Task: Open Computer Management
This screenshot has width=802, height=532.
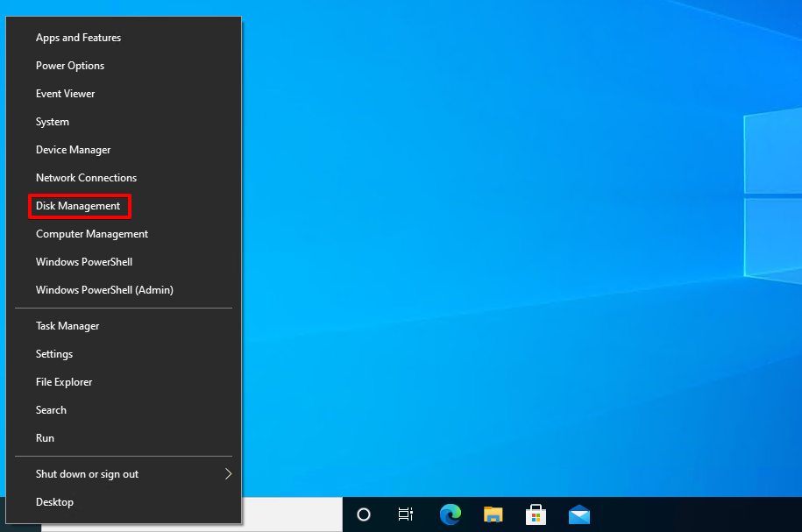Action: pyautogui.click(x=92, y=234)
